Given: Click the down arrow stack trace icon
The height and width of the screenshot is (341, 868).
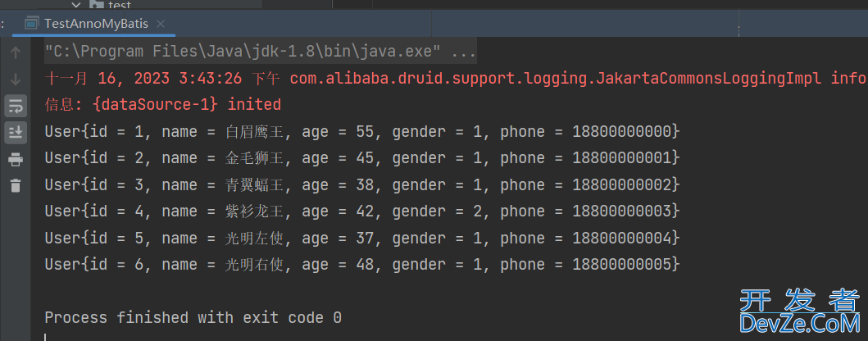Looking at the screenshot, I should (16, 80).
